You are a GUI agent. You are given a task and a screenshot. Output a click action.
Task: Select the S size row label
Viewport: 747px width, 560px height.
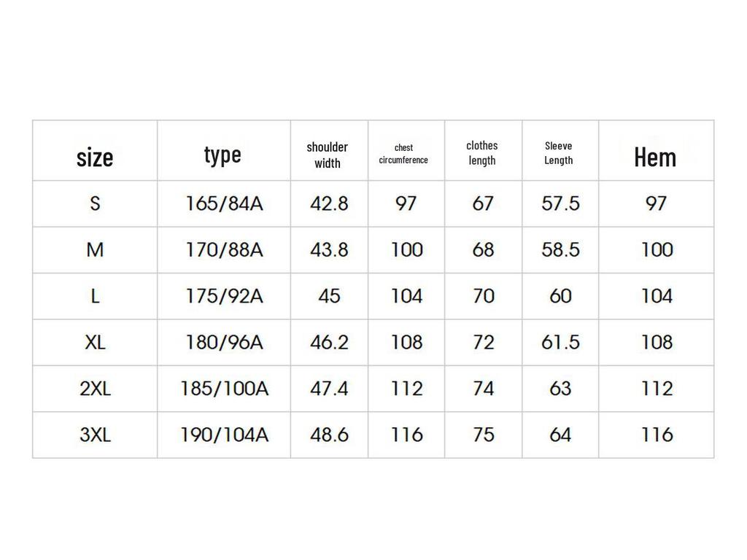(95, 203)
